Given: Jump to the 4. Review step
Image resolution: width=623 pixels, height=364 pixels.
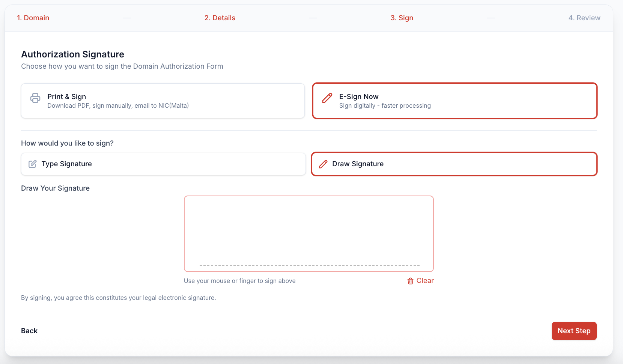Looking at the screenshot, I should (x=584, y=18).
